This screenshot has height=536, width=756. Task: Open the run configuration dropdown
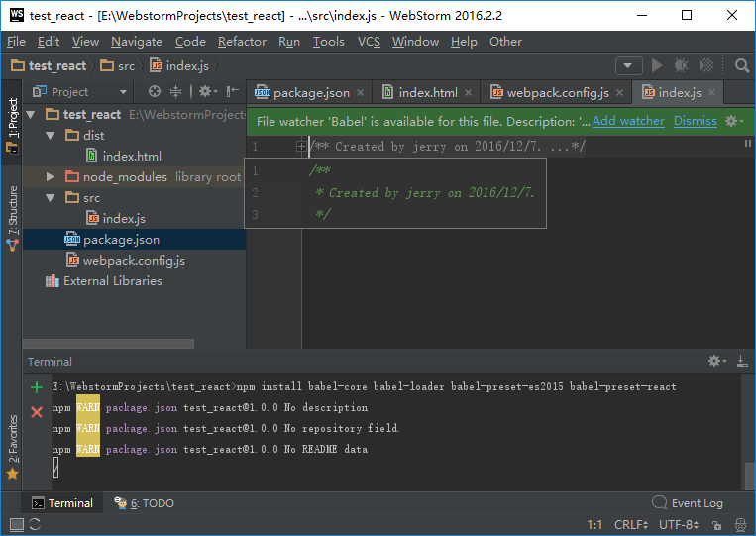(628, 65)
